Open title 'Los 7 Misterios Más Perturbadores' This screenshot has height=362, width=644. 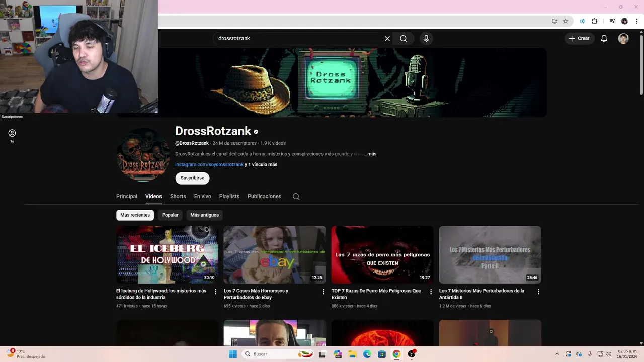click(481, 294)
